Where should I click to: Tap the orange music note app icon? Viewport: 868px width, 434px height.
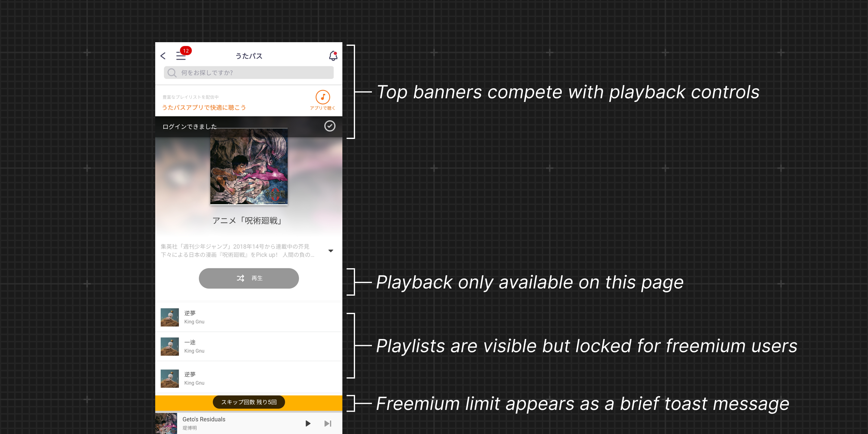coord(322,97)
